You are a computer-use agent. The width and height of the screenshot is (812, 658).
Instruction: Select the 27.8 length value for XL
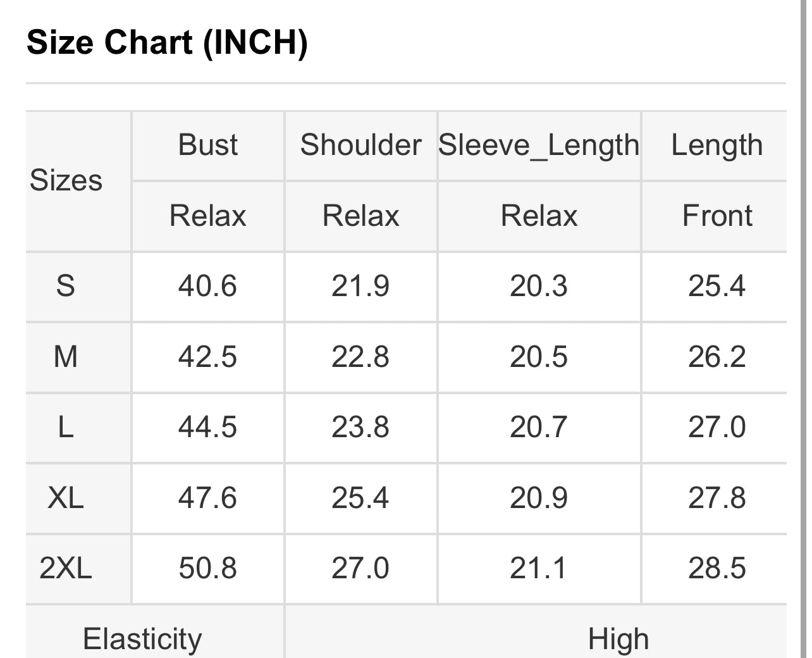click(717, 498)
